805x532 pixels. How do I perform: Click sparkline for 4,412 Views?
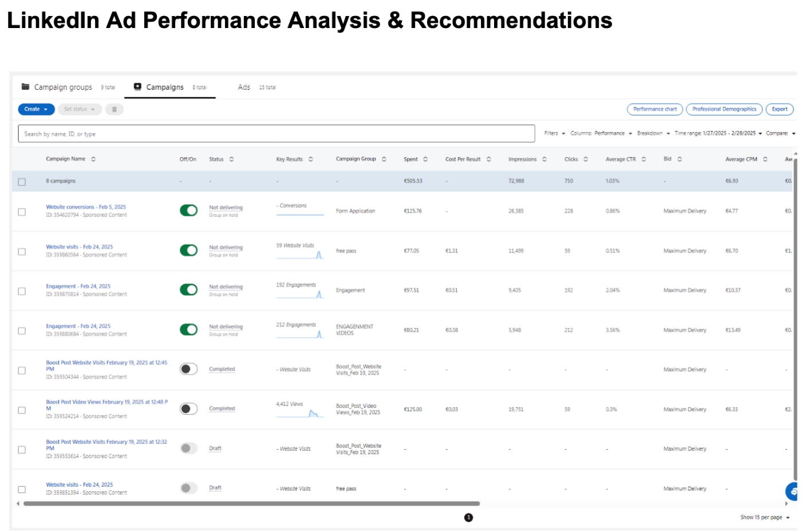(300, 414)
